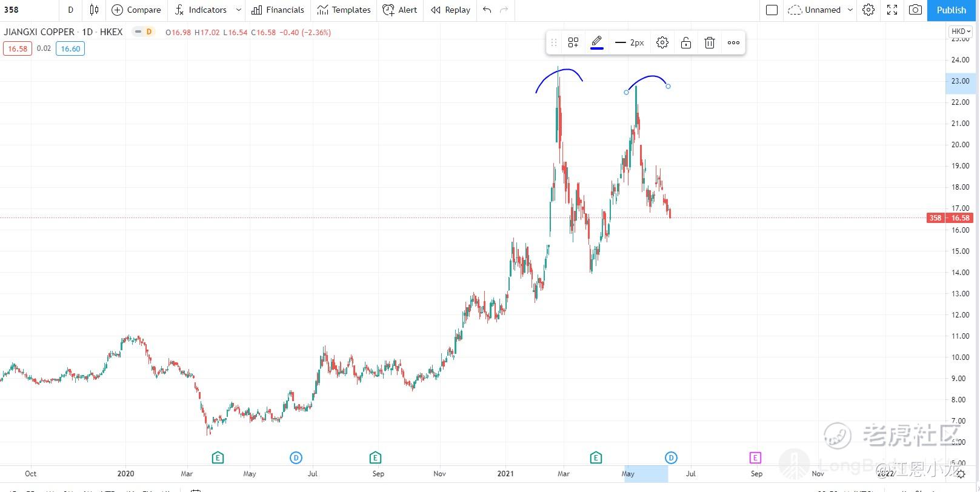Open chart settings gear in top toolbar
This screenshot has width=980, height=492.
tap(868, 10)
